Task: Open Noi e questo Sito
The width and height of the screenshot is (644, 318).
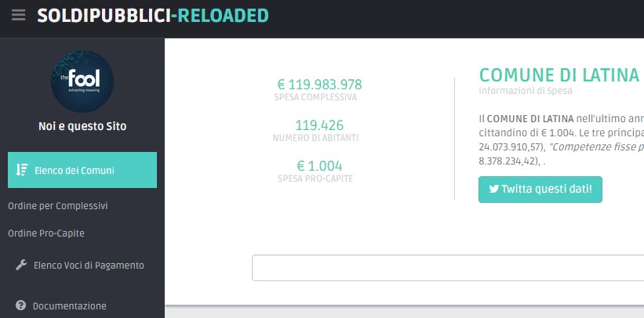Action: 82,126
